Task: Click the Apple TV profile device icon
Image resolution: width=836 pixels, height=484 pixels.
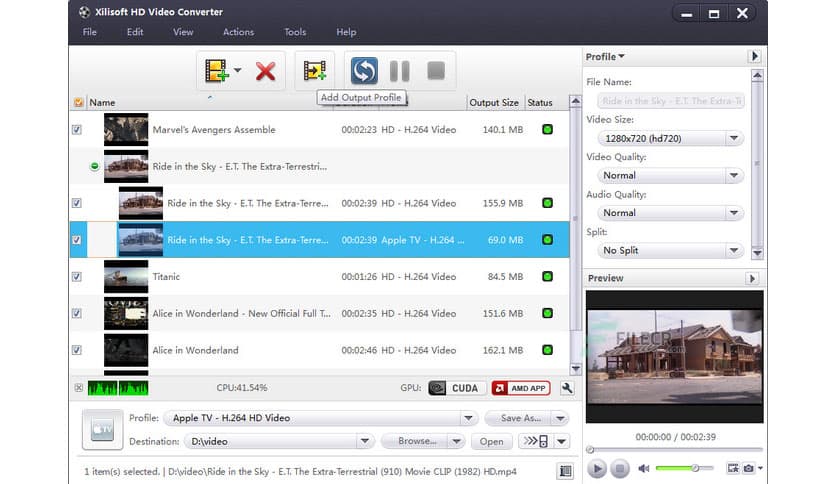Action: [102, 429]
